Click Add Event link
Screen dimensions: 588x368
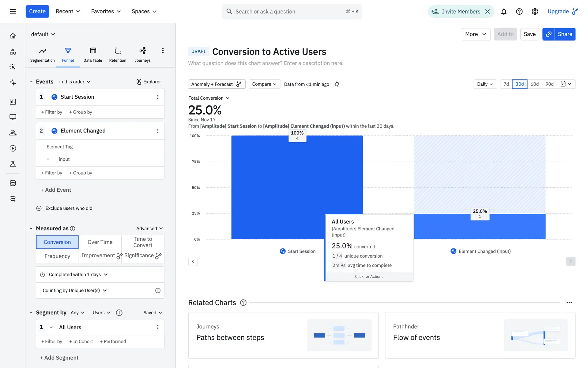(56, 190)
